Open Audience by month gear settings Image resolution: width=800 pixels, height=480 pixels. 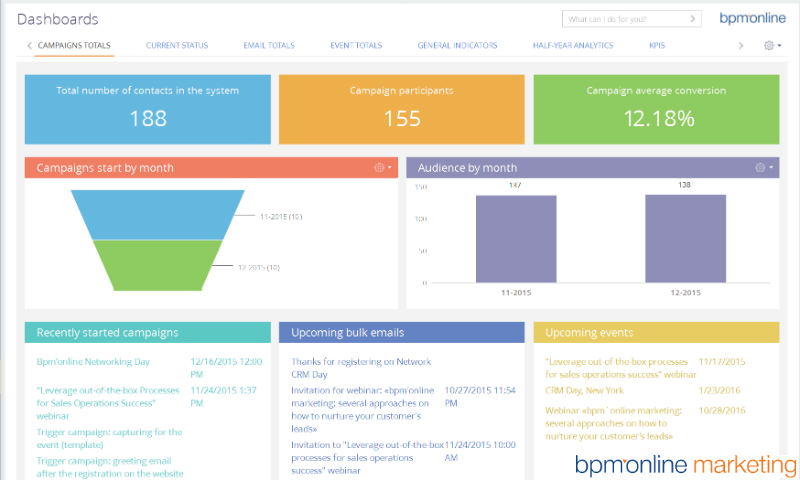pyautogui.click(x=763, y=168)
